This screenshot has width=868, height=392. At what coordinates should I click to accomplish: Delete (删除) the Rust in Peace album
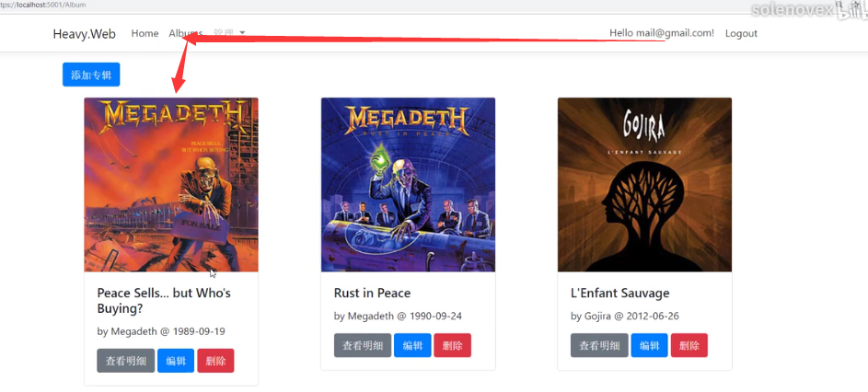(452, 345)
